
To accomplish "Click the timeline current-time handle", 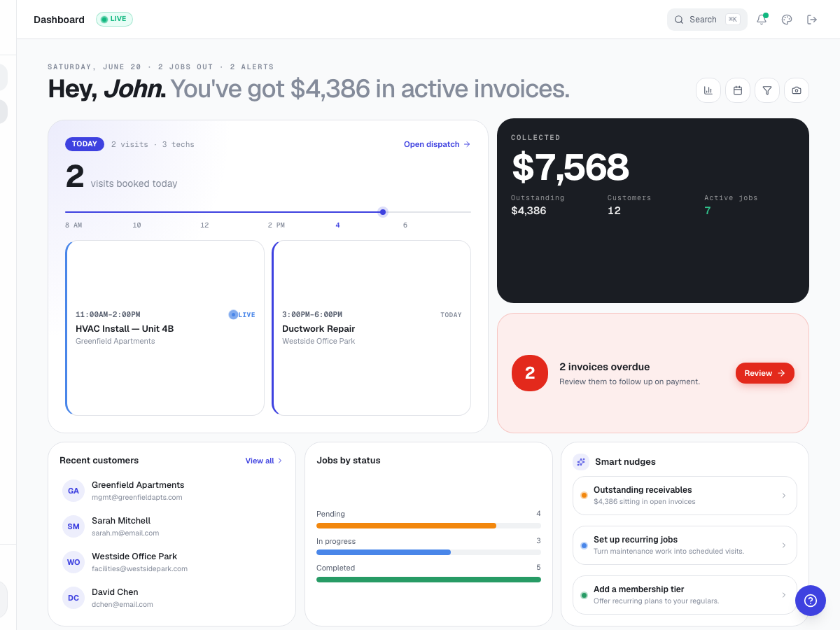I will pyautogui.click(x=383, y=212).
